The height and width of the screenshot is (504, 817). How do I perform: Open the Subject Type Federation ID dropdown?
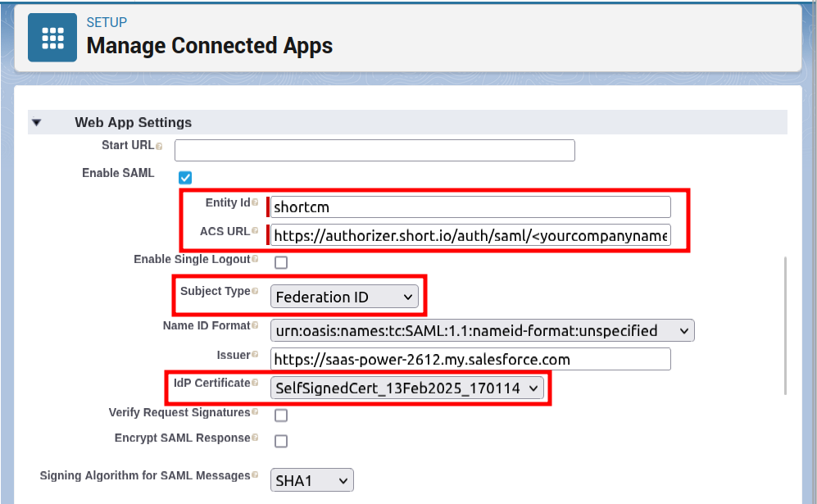[x=344, y=297]
